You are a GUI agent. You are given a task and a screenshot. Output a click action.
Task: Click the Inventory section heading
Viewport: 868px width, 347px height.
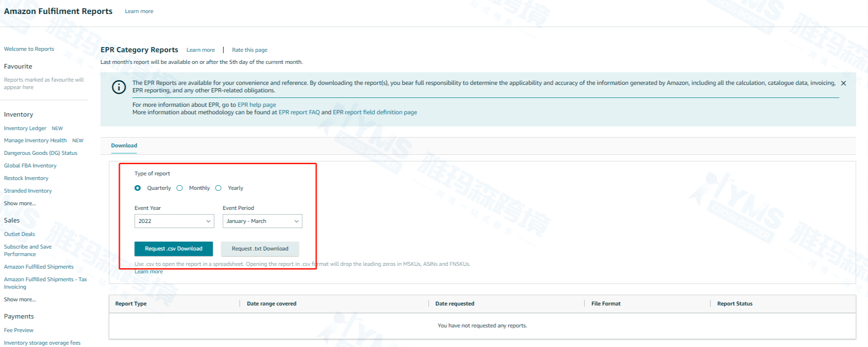coord(19,115)
